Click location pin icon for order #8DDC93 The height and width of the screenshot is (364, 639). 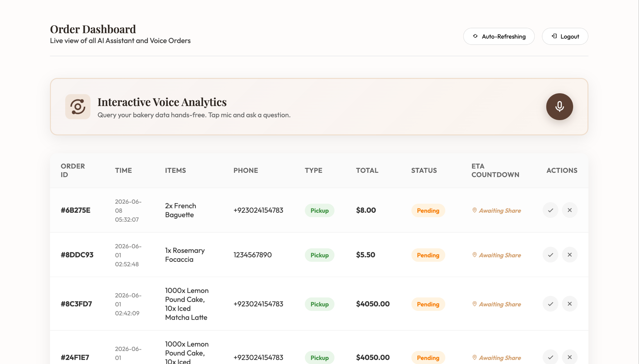tap(474, 255)
